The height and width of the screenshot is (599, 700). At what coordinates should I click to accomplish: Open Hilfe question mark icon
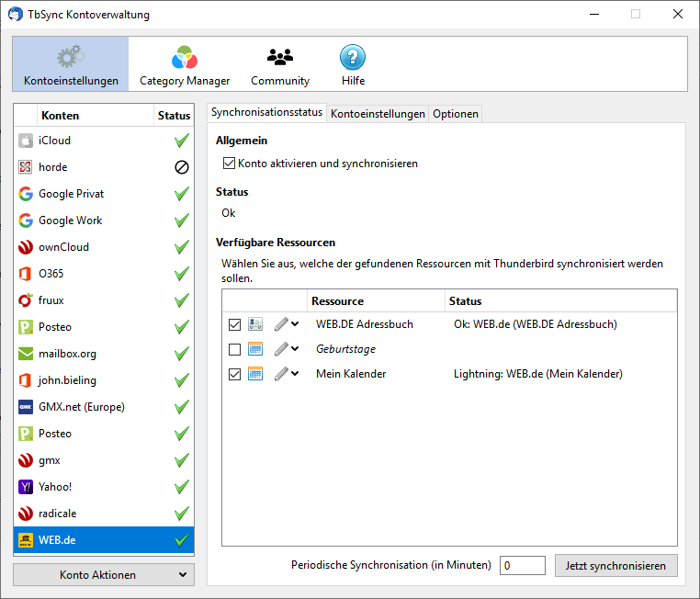pos(353,59)
